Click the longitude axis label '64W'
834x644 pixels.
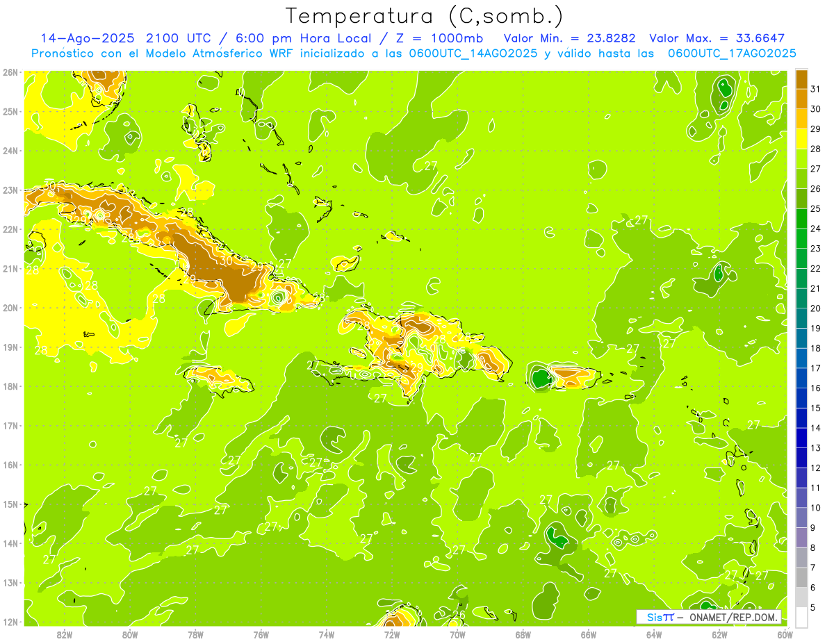654,634
